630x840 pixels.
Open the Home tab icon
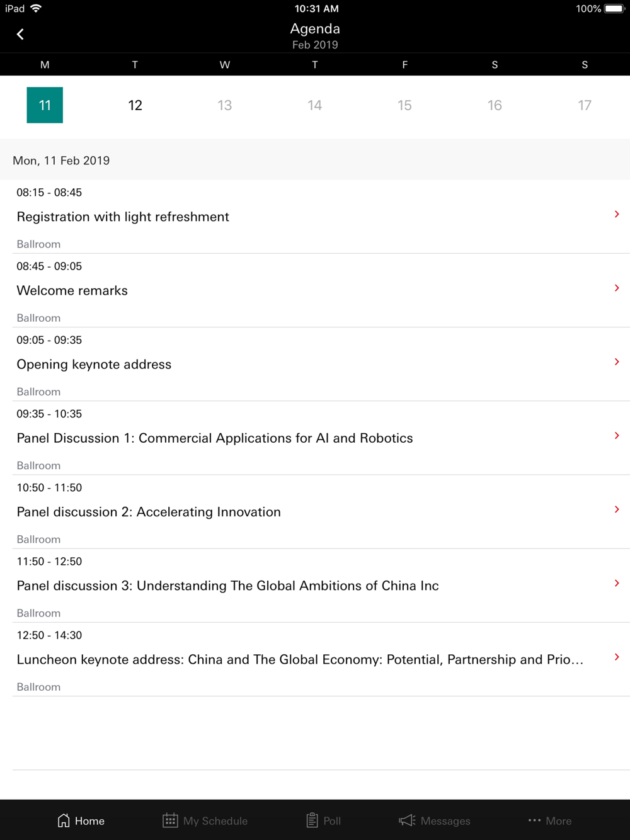tap(64, 820)
